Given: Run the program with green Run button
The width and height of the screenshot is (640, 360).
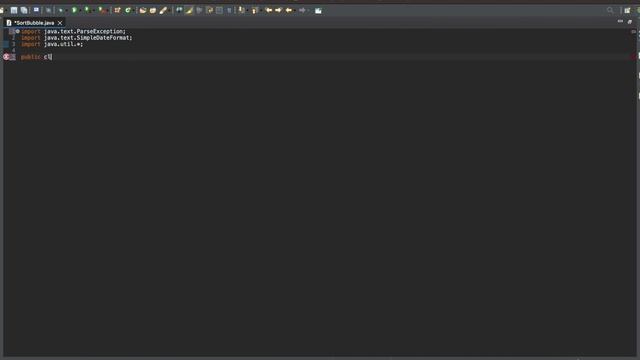Looking at the screenshot, I should tap(74, 10).
